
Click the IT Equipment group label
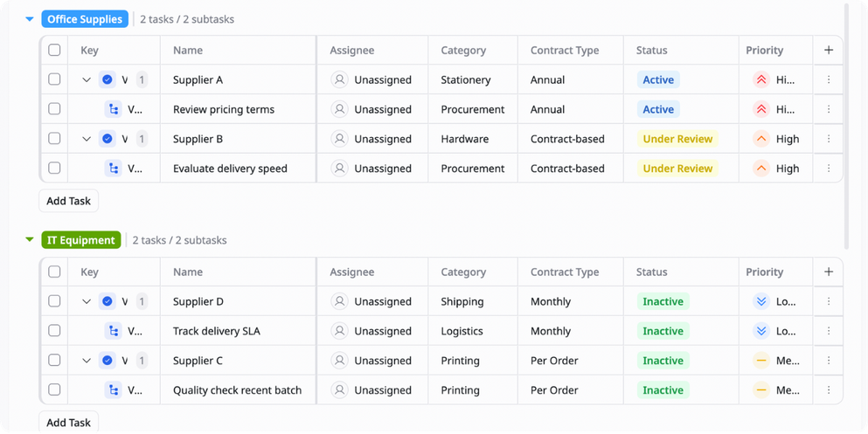pos(80,240)
